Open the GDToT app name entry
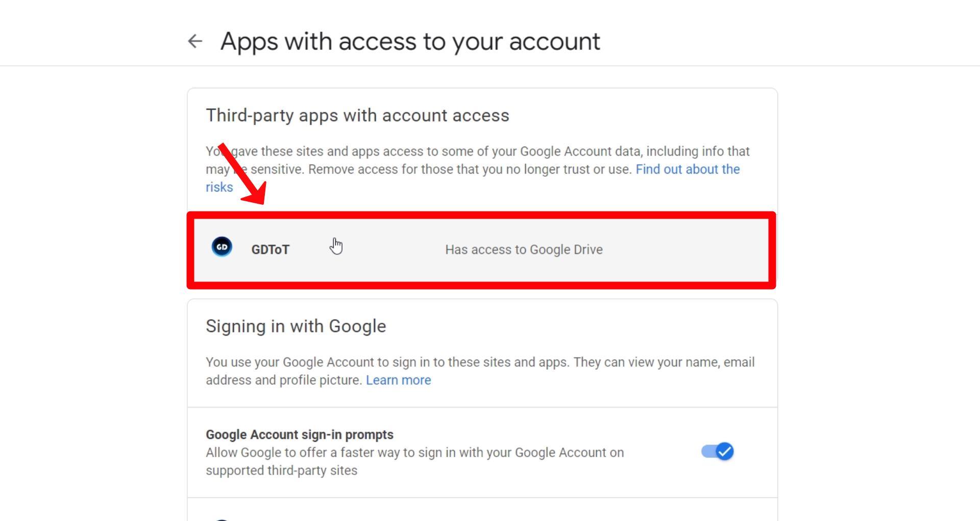Screen dimensions: 980x521 click(x=270, y=250)
